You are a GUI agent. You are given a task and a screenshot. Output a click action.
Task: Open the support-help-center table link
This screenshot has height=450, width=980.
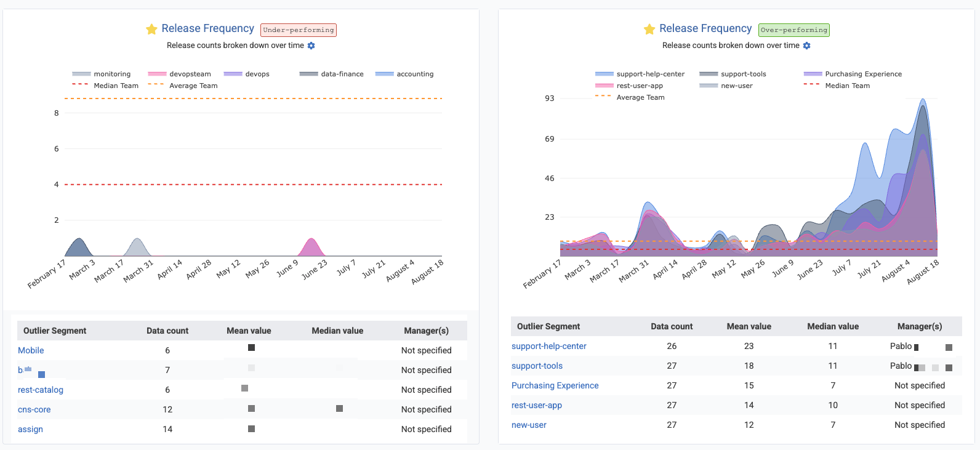[548, 346]
